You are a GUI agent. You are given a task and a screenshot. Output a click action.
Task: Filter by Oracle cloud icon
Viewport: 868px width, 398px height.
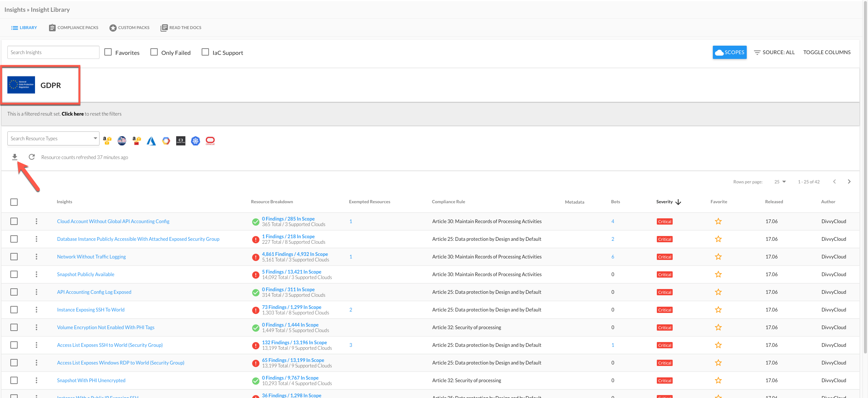pyautogui.click(x=210, y=141)
